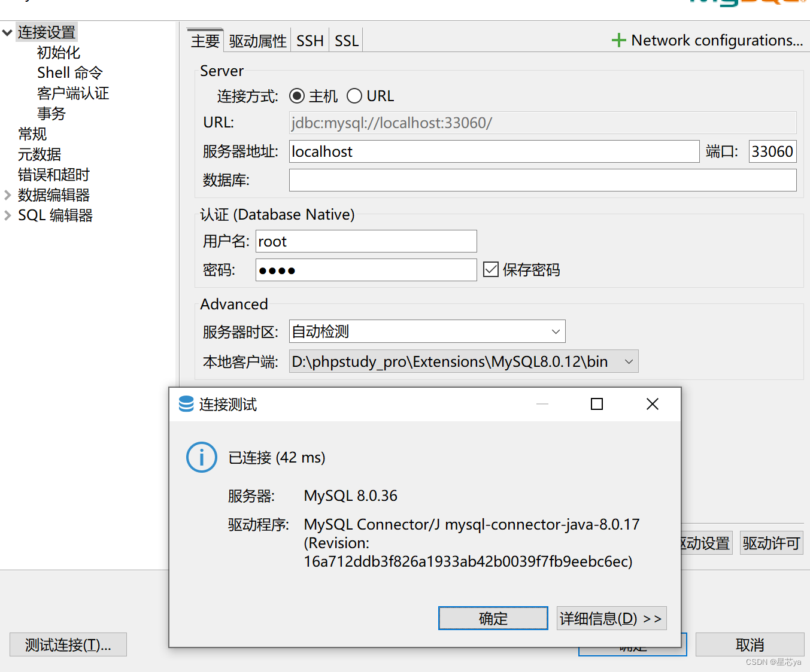Select 客户端认证 in the left tree
Screen dimensions: 810x672
tap(73, 93)
